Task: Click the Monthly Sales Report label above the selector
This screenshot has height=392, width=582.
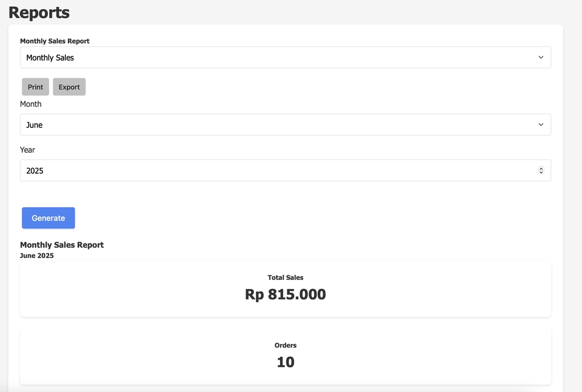Action: point(55,41)
